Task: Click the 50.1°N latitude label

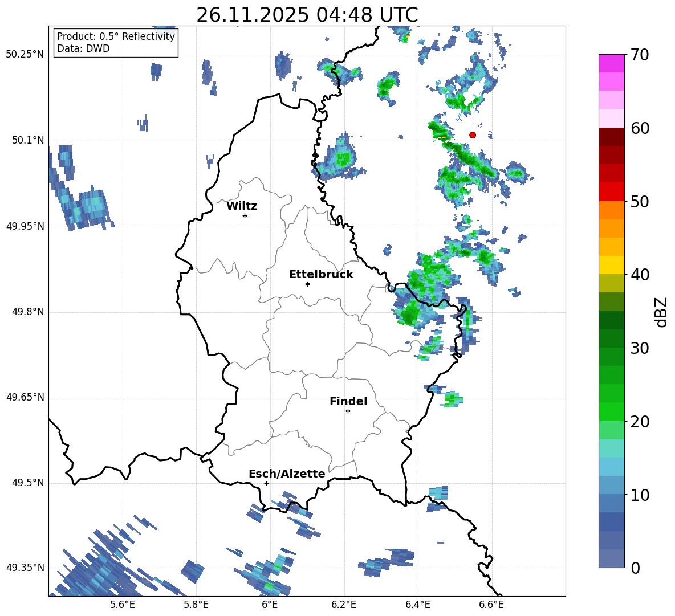Action: point(28,140)
